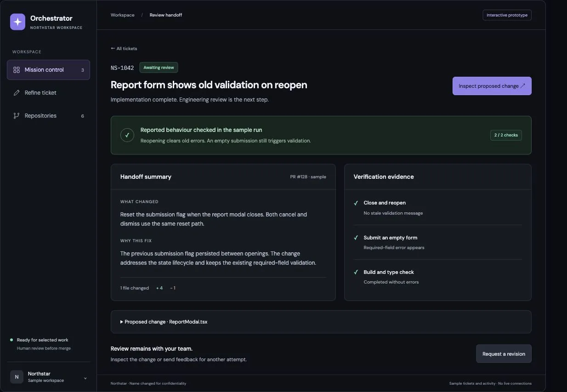Go to Refine ticket
Viewport: 567px width, 392px height.
tap(48, 93)
